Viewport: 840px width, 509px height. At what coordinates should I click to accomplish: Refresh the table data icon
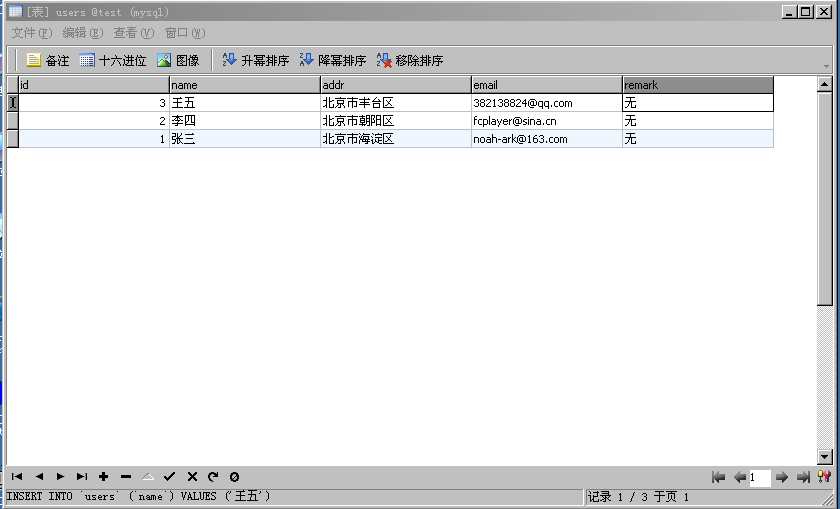tap(213, 476)
